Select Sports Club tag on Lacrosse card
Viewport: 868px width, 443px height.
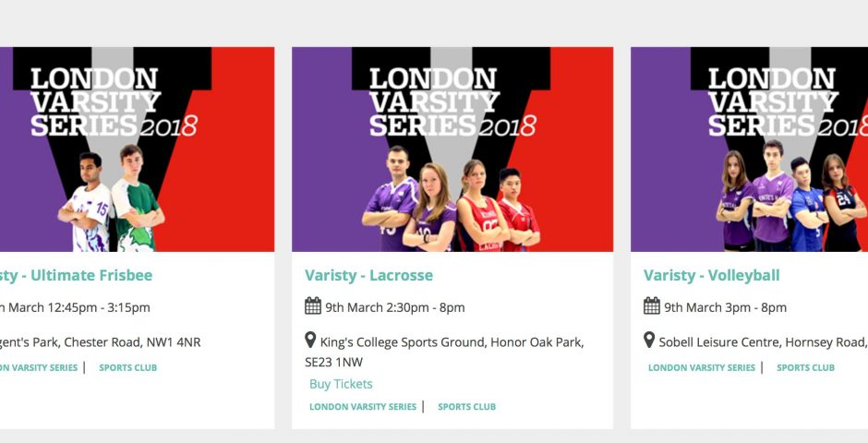point(466,406)
